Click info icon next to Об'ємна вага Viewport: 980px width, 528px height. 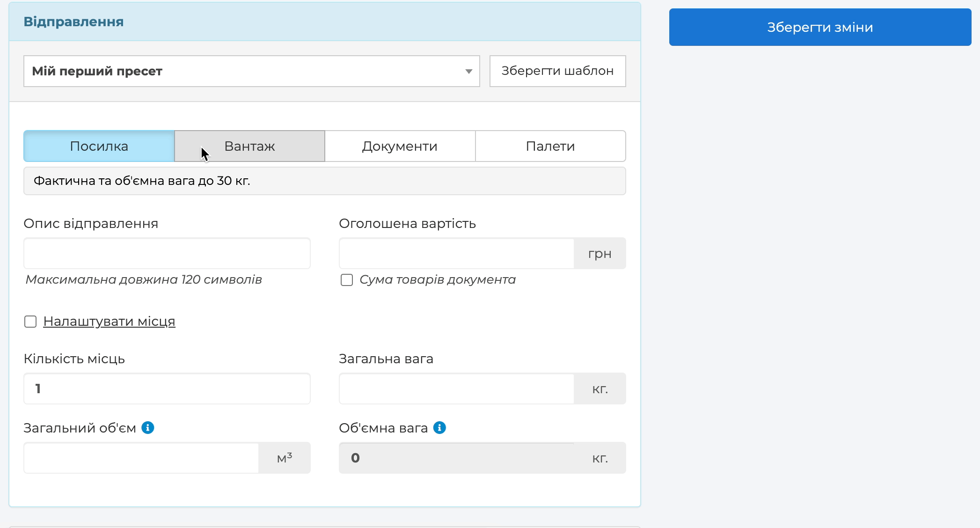click(439, 427)
